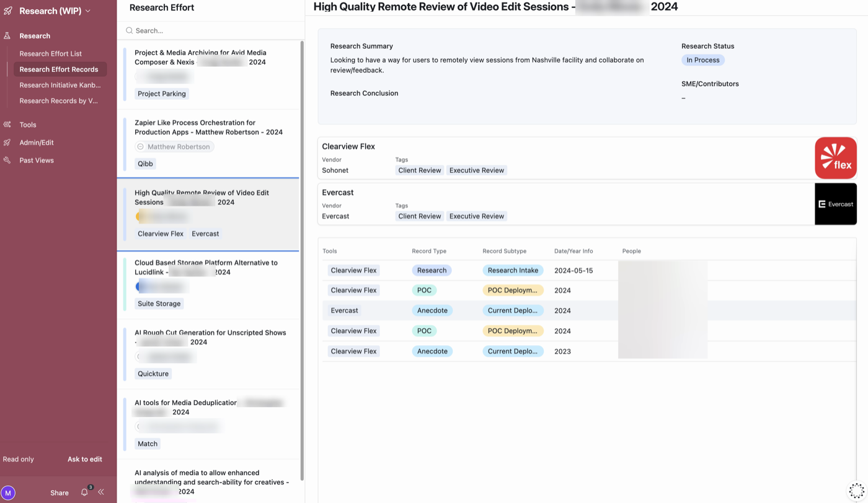The image size is (868, 503).
Task: Select Research Effort Records page
Action: (x=59, y=69)
